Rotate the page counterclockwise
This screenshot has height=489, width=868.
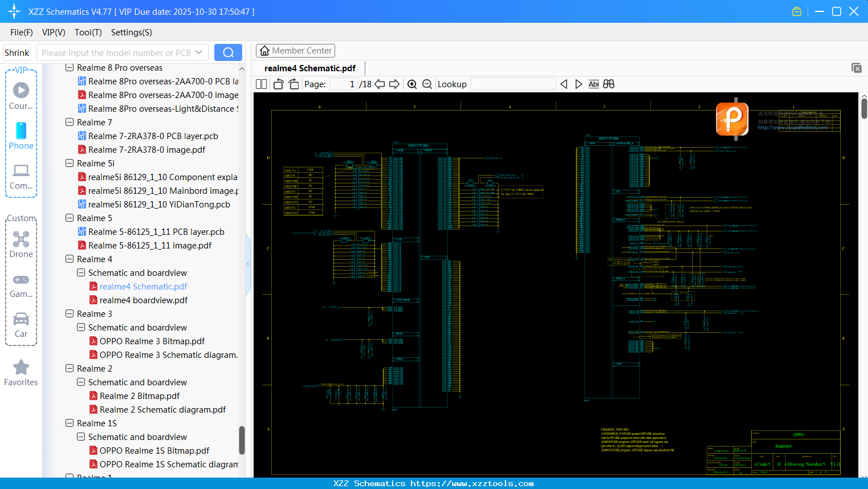point(279,84)
